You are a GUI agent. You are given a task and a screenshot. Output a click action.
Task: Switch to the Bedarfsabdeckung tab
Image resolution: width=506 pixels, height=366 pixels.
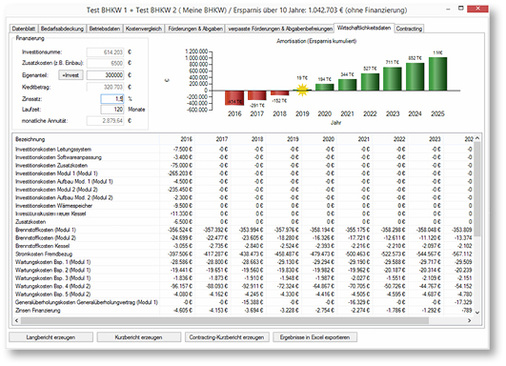[62, 29]
